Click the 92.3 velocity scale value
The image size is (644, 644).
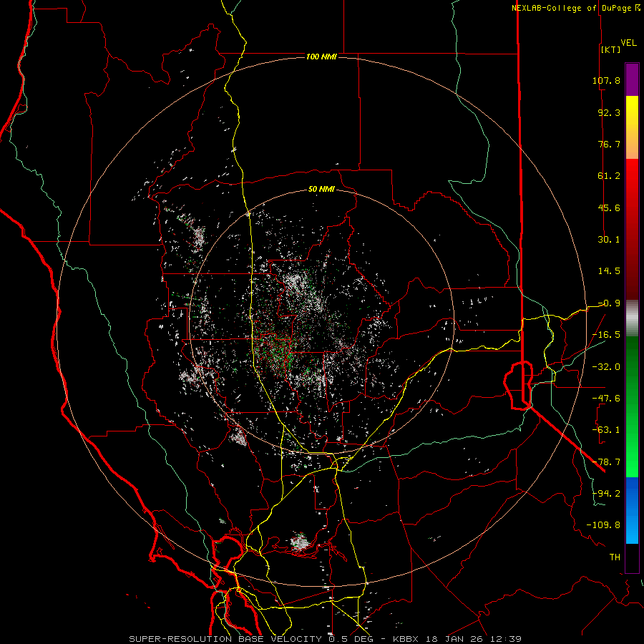(609, 112)
